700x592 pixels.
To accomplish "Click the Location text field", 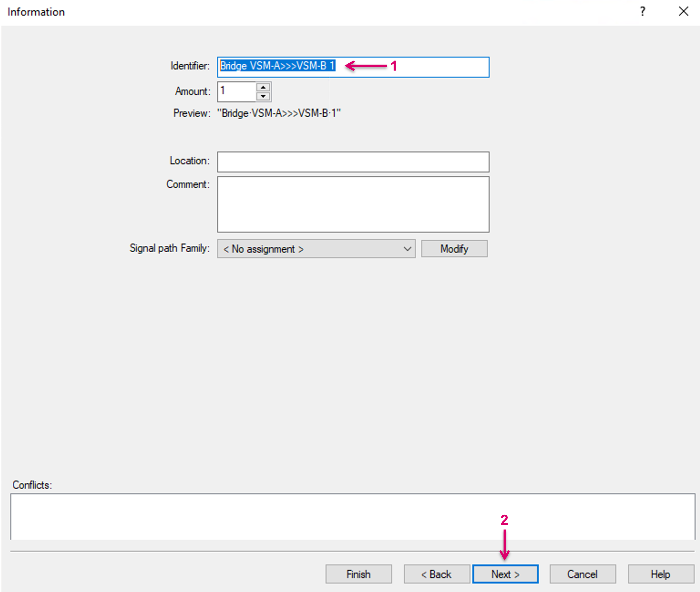I will pyautogui.click(x=353, y=162).
